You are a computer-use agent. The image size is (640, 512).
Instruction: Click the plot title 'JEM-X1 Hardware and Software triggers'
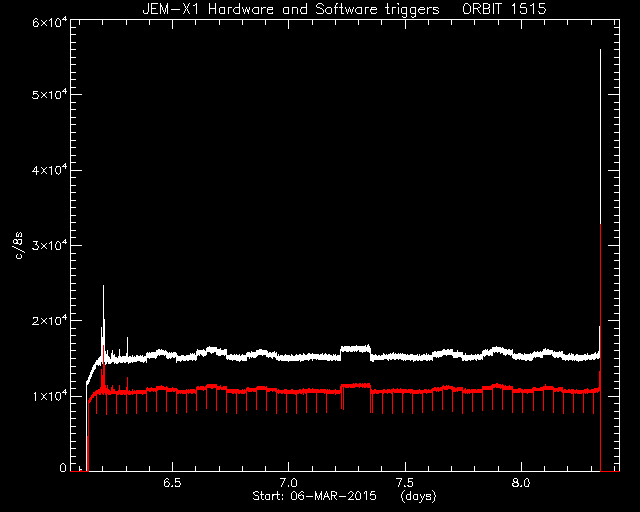click(x=291, y=9)
